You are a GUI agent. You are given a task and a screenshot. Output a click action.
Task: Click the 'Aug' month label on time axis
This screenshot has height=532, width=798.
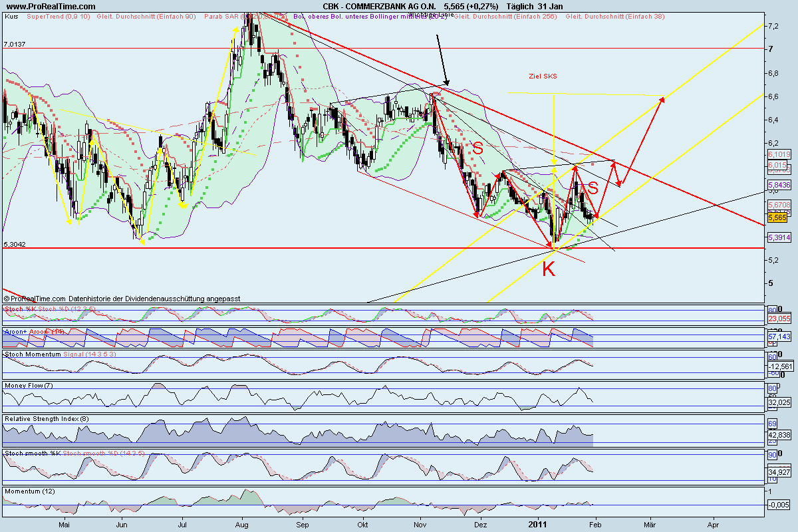point(243,524)
